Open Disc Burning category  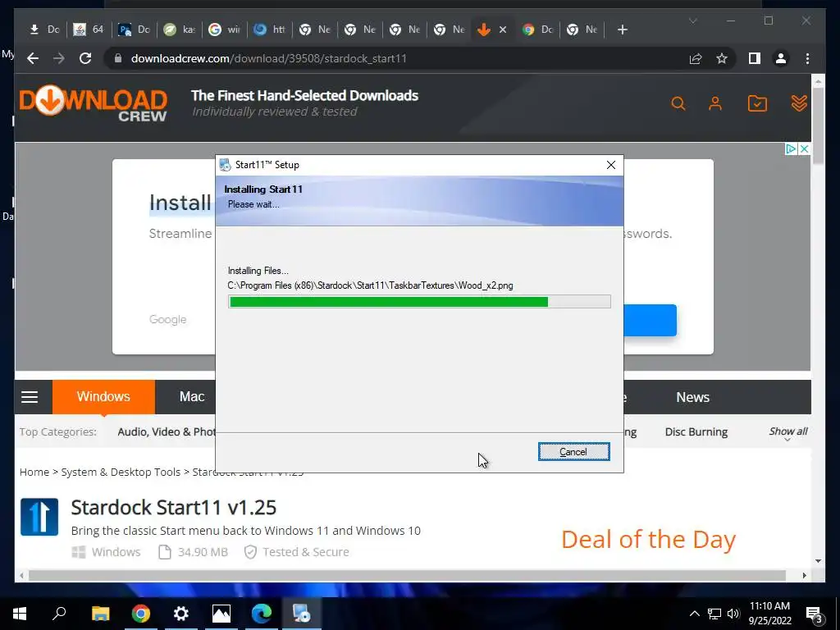click(x=696, y=431)
